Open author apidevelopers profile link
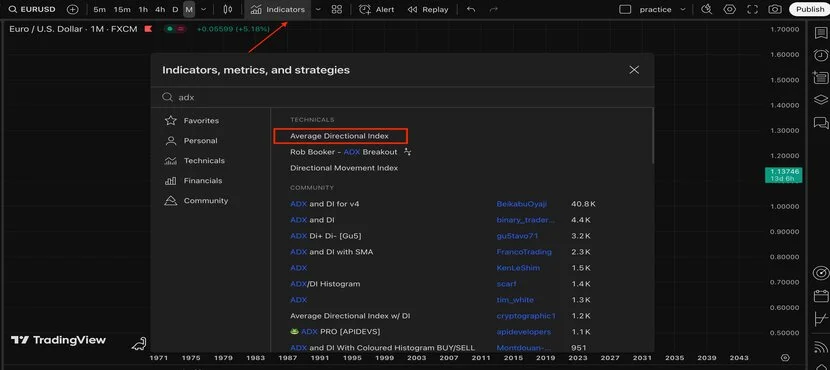The height and width of the screenshot is (370, 830). pos(524,332)
